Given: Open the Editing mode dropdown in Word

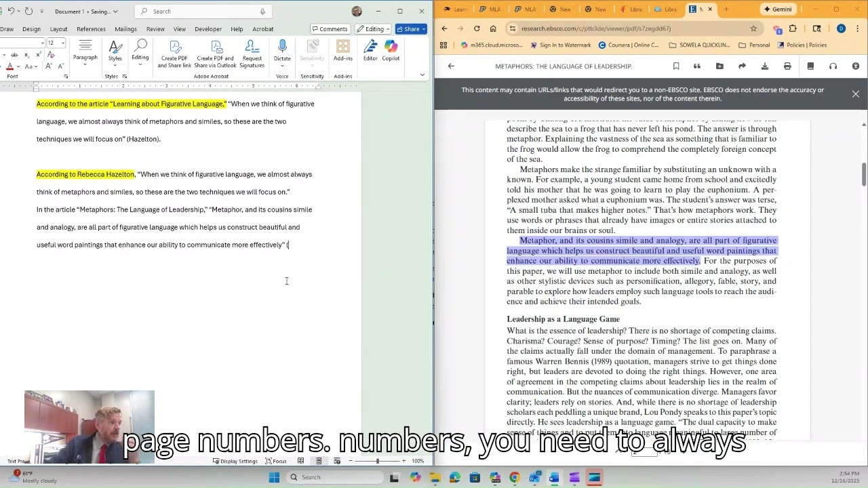Looking at the screenshot, I should [374, 29].
